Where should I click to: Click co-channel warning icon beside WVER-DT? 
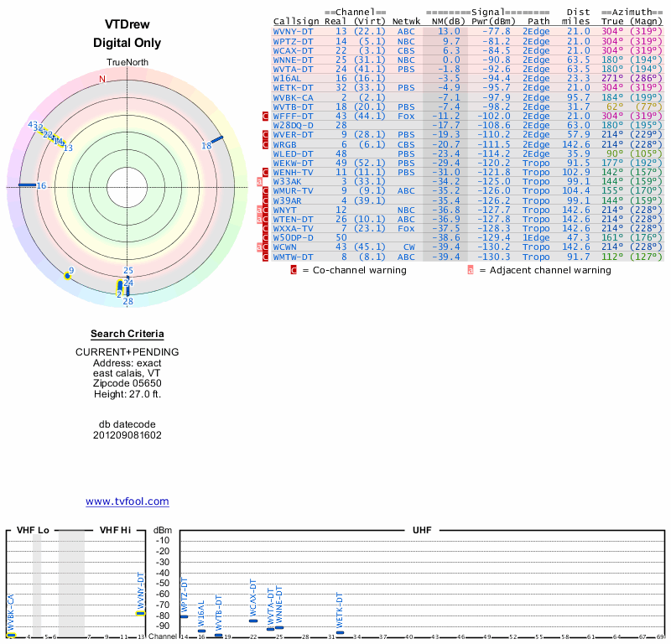[266, 134]
